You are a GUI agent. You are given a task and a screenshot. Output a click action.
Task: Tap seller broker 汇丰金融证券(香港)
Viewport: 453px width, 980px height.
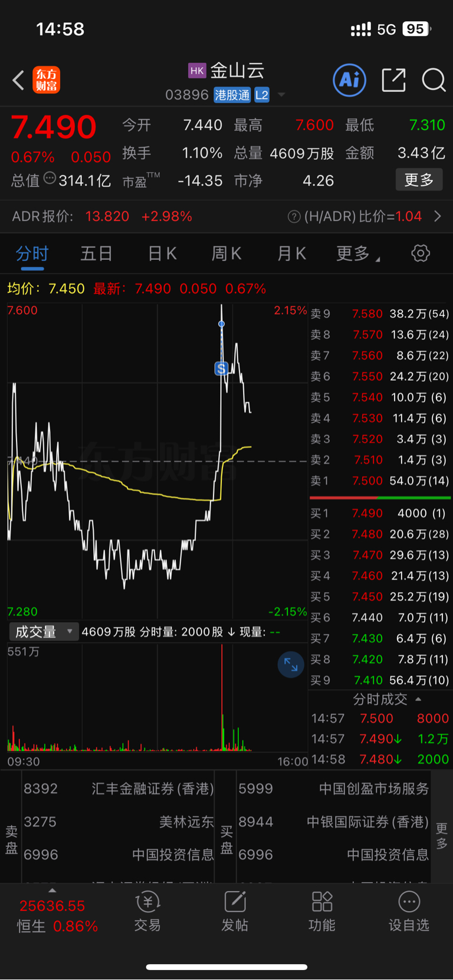pyautogui.click(x=119, y=789)
